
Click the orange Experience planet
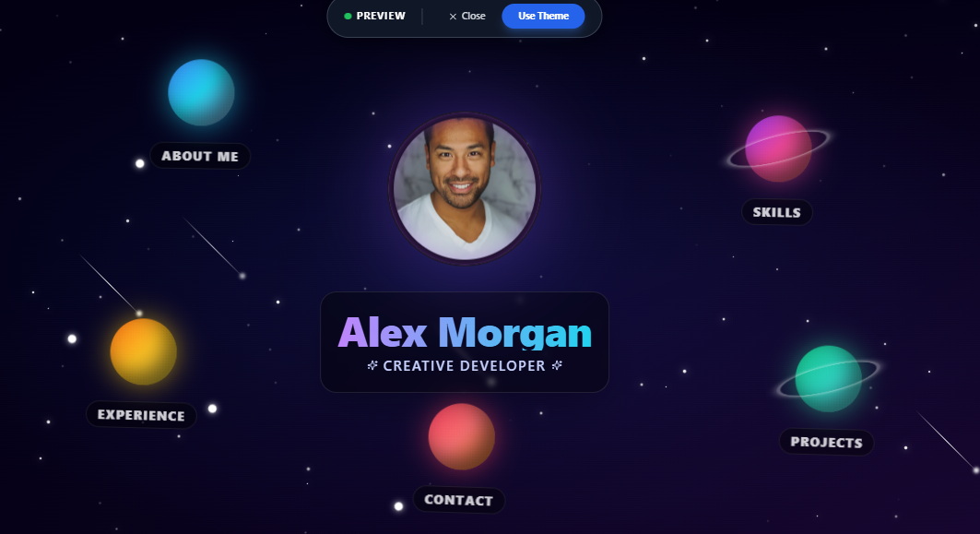[143, 351]
